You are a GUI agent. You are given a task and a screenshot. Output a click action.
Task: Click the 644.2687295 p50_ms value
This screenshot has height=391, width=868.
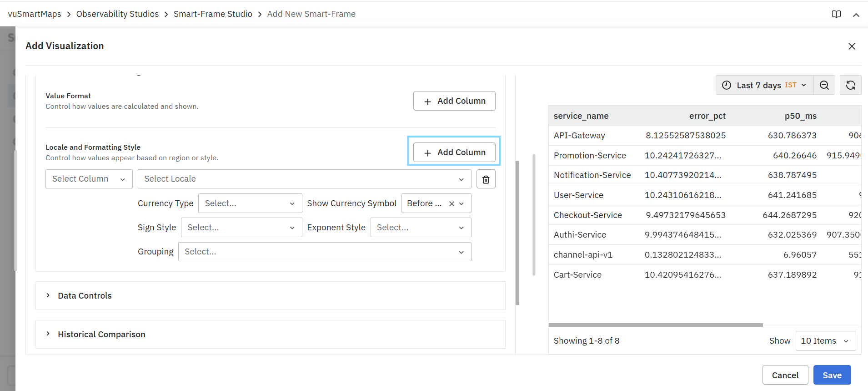pos(790,215)
